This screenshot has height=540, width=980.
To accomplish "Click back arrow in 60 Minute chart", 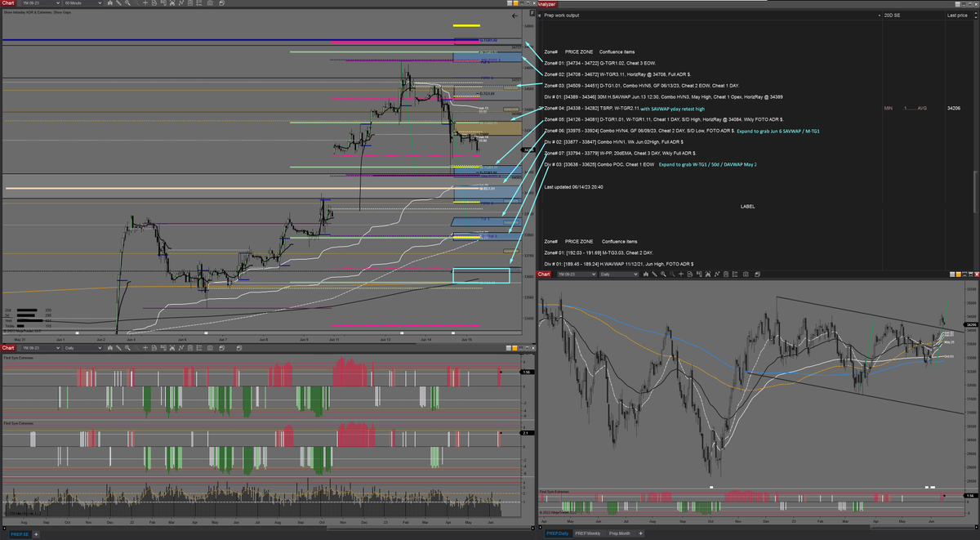I will tap(514, 16).
